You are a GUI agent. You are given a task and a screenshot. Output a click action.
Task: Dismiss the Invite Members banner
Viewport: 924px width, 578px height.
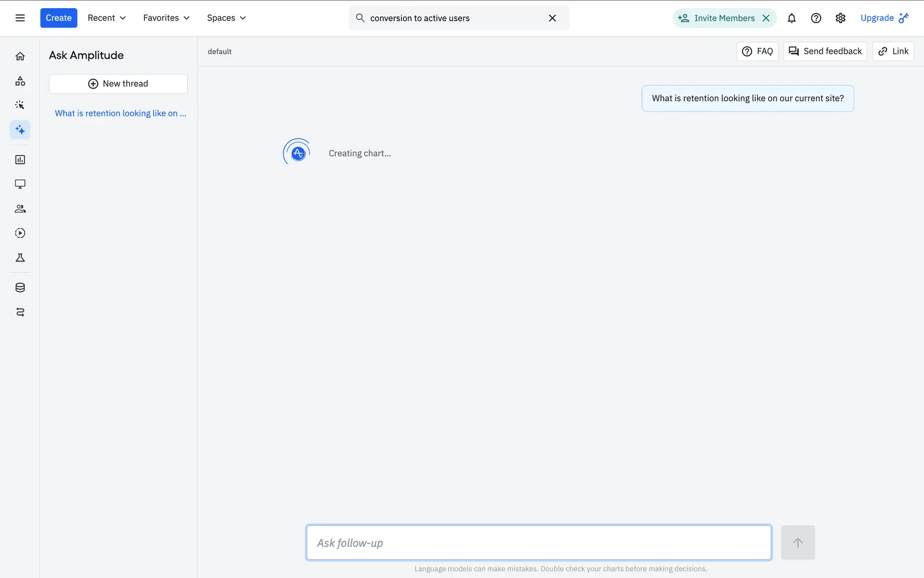[766, 18]
